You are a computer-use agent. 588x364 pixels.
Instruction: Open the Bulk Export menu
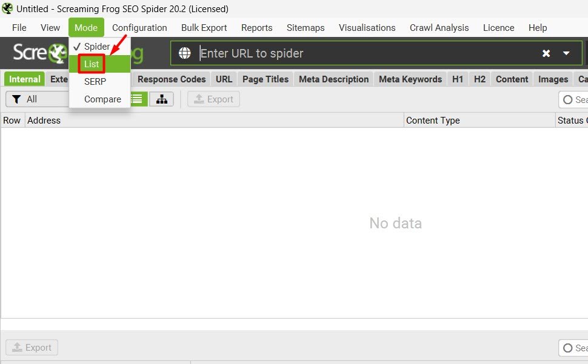tap(204, 28)
